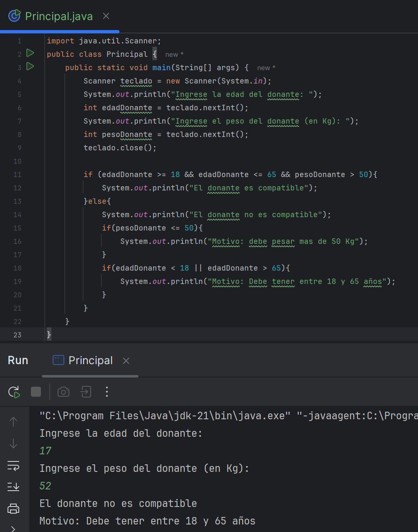Close the Principal.java editor tab
This screenshot has height=532, width=418.
(x=106, y=16)
